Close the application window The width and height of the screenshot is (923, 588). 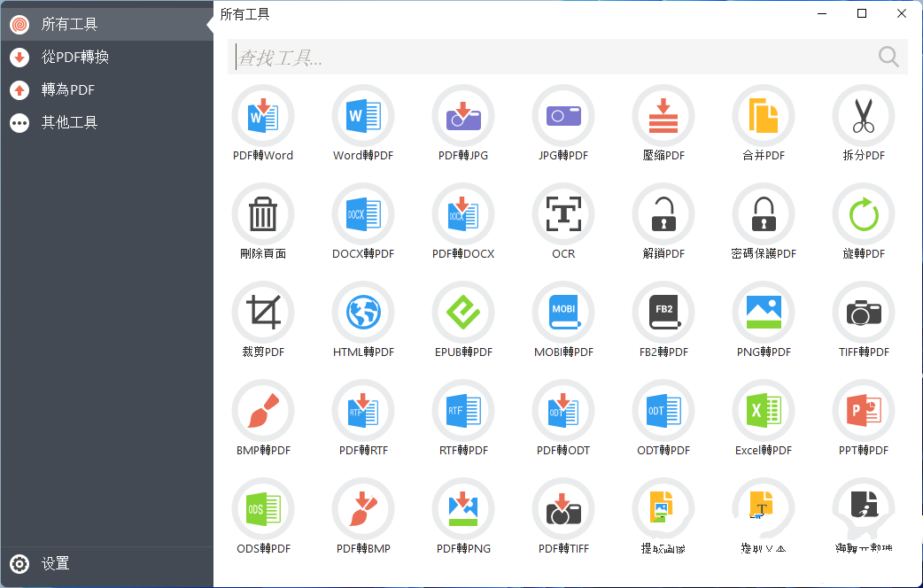coord(901,13)
